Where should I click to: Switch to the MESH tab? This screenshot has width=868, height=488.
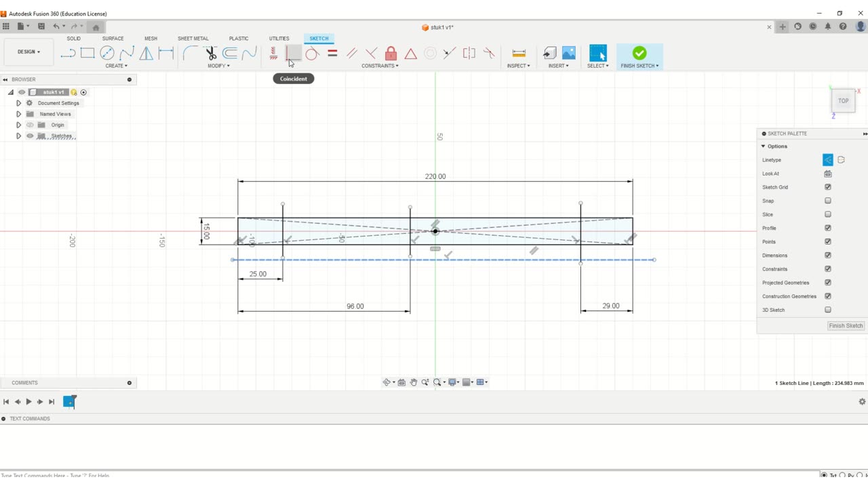(151, 39)
